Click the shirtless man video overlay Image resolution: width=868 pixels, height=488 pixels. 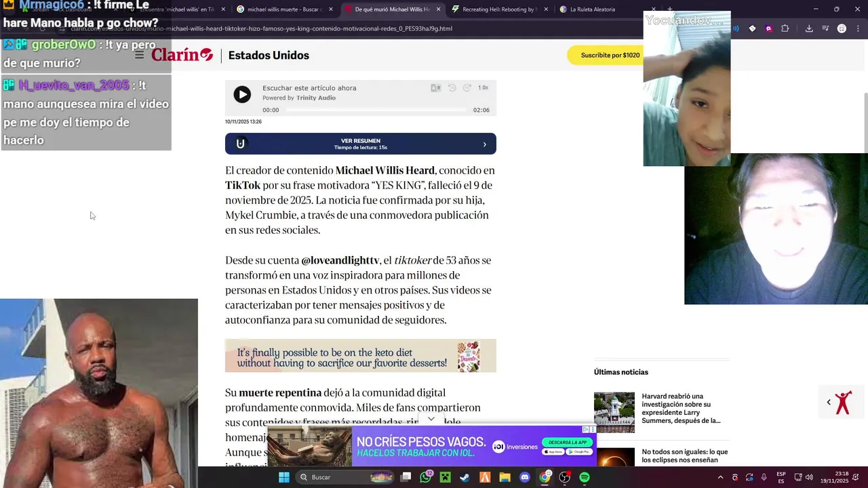[x=99, y=393]
